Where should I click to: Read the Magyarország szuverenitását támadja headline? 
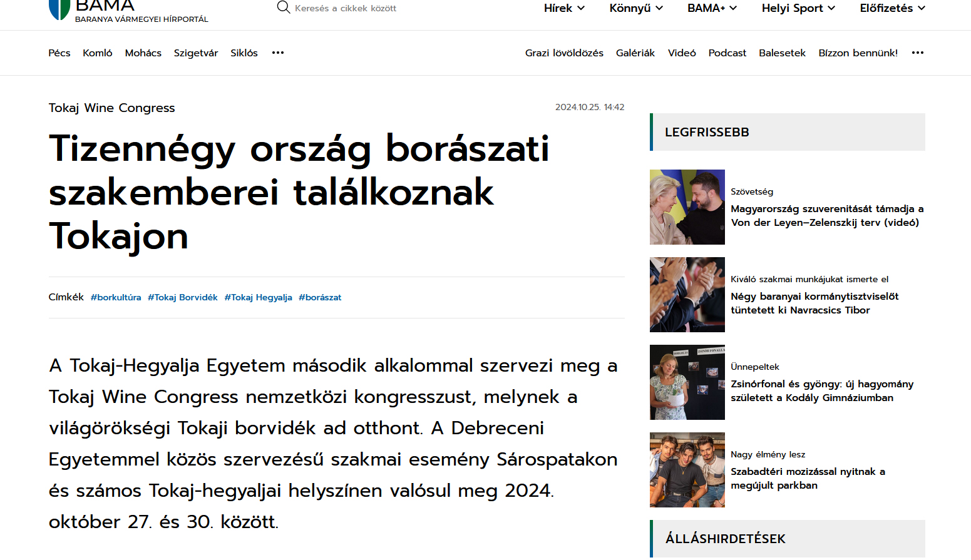click(827, 216)
